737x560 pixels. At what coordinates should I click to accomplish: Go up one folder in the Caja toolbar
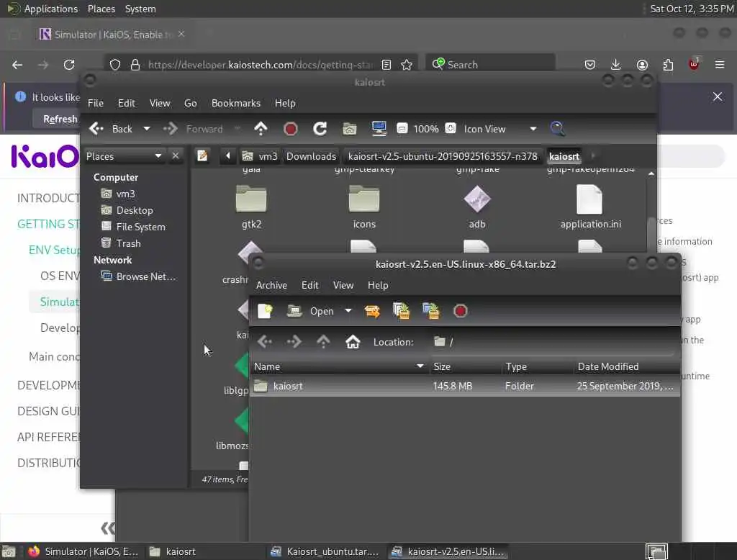pos(261,128)
